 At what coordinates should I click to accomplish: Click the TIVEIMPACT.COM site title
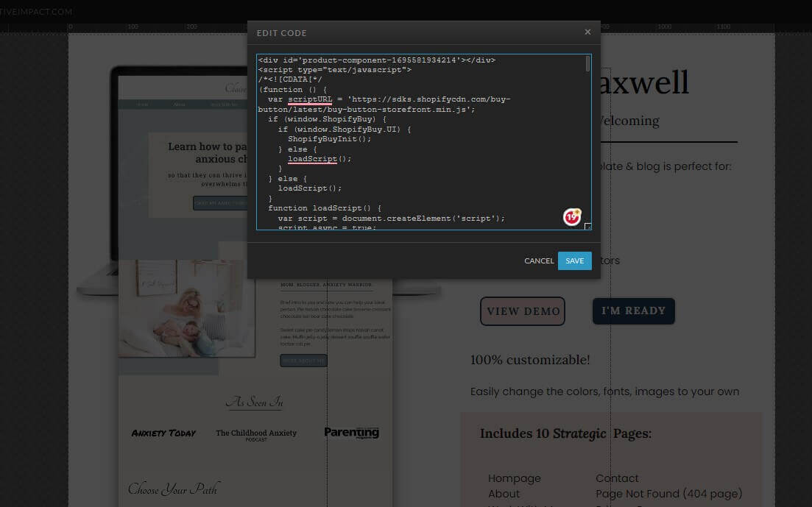37,12
